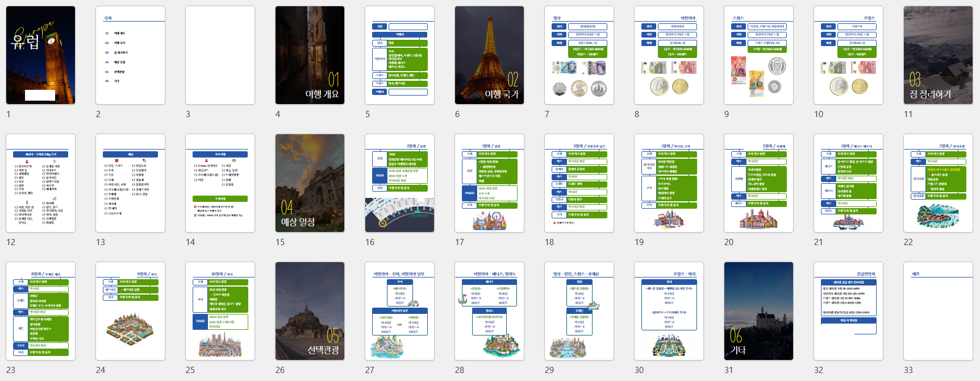This screenshot has width=980, height=381.
Task: Open slide 7 about 영국 currency
Action: point(579,55)
